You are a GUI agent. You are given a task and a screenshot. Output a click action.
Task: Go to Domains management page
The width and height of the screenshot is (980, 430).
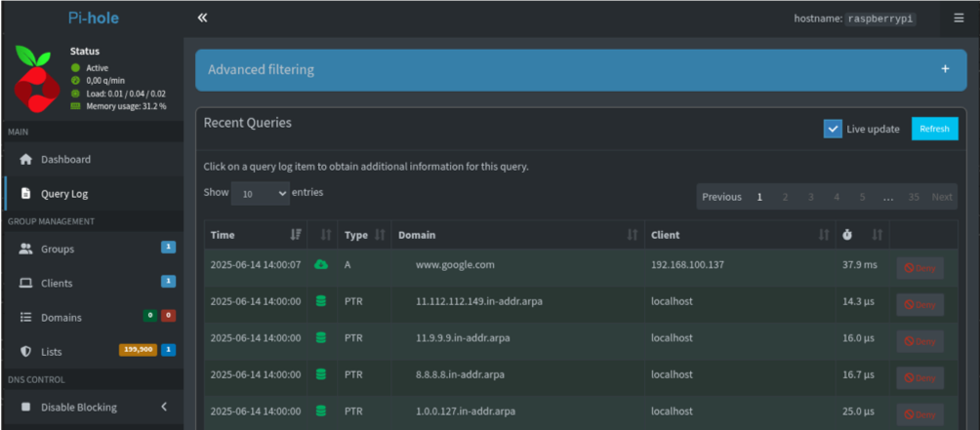click(x=61, y=317)
